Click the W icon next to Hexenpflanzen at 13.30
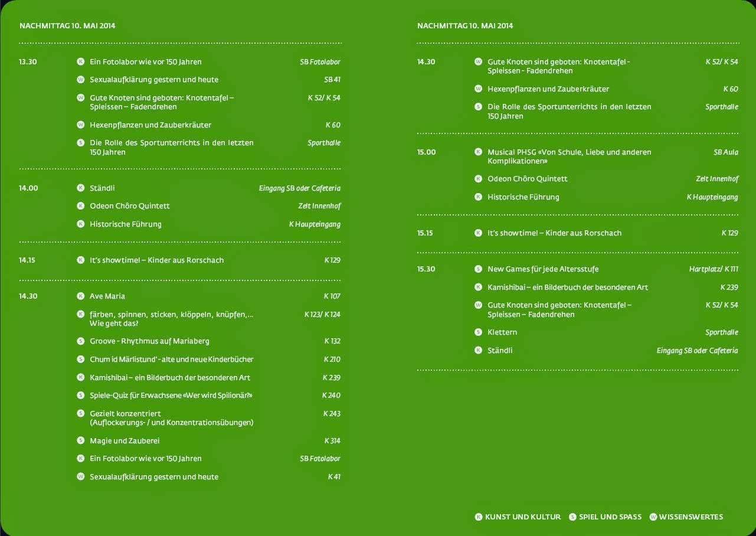Screen dimensions: 756x536 [x=81, y=125]
